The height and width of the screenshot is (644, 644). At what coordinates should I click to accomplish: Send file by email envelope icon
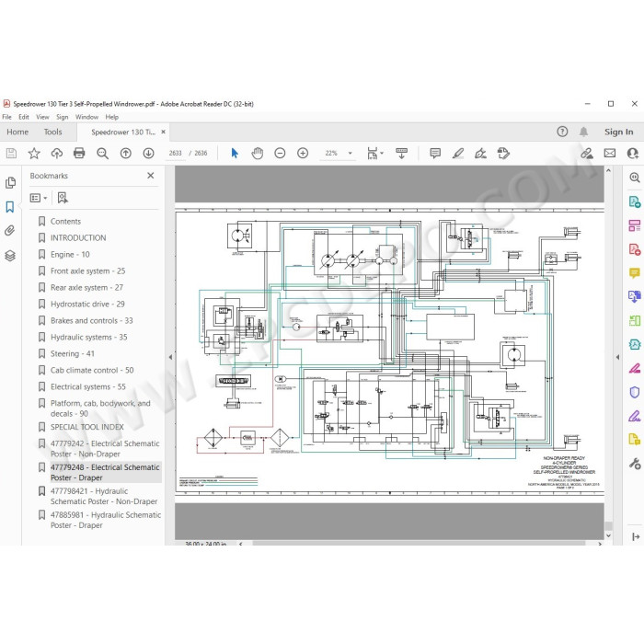coord(610,154)
